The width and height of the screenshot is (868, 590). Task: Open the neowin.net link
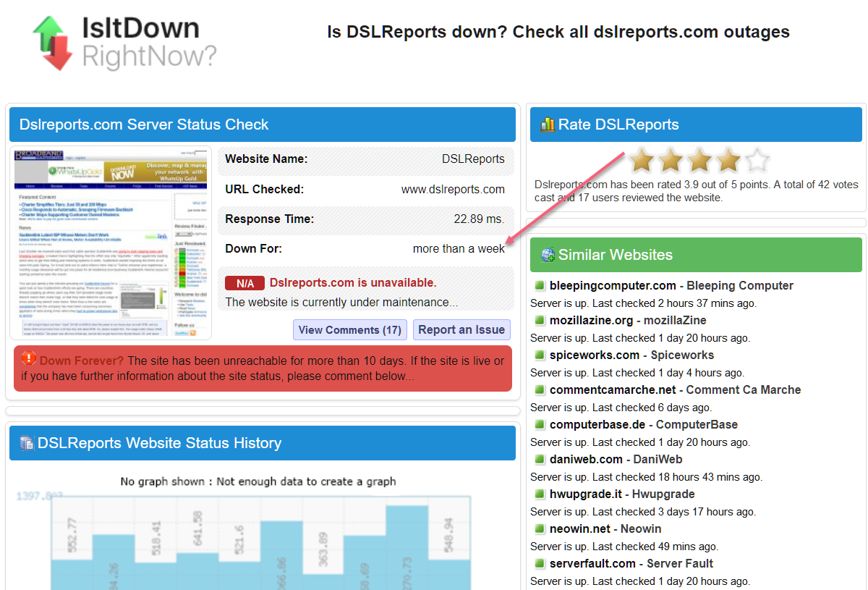580,528
